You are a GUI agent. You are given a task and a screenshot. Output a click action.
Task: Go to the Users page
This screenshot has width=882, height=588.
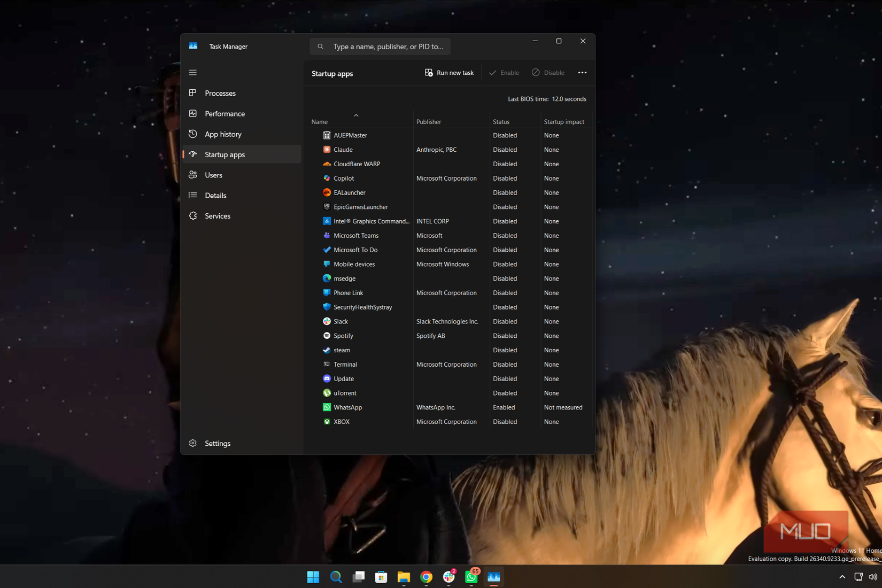pos(242,175)
